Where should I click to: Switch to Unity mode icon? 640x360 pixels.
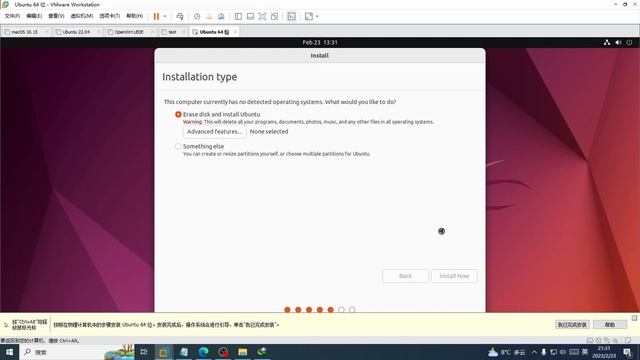[274, 16]
